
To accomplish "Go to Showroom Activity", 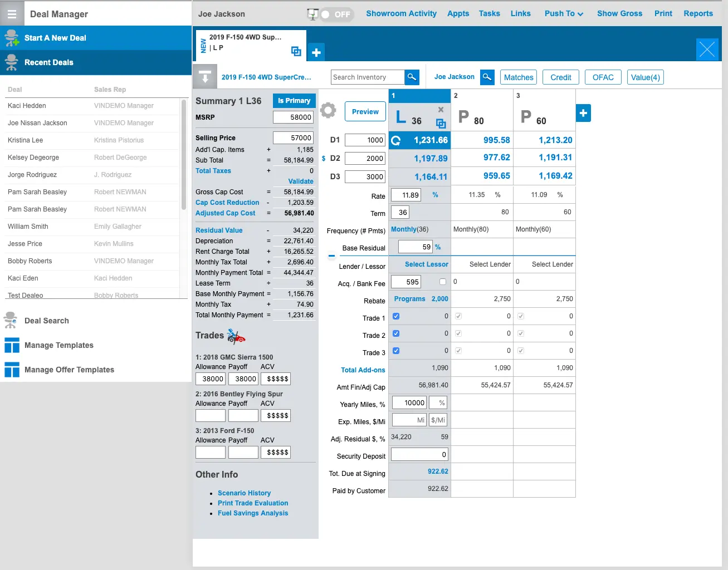I will click(401, 13).
